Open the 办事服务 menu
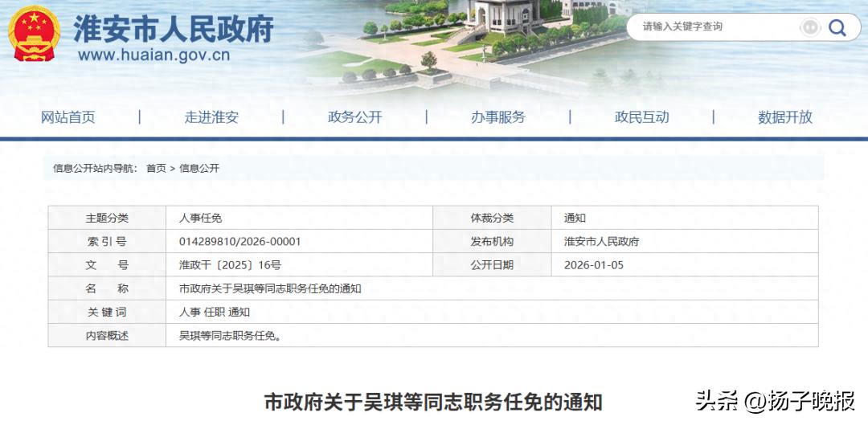This screenshot has width=868, height=425. pos(497,117)
